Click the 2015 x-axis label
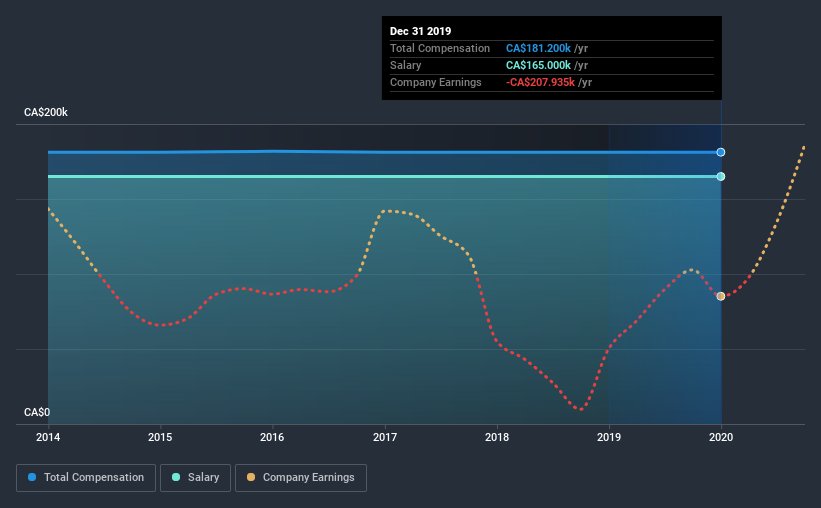This screenshot has width=821, height=508. [x=160, y=437]
